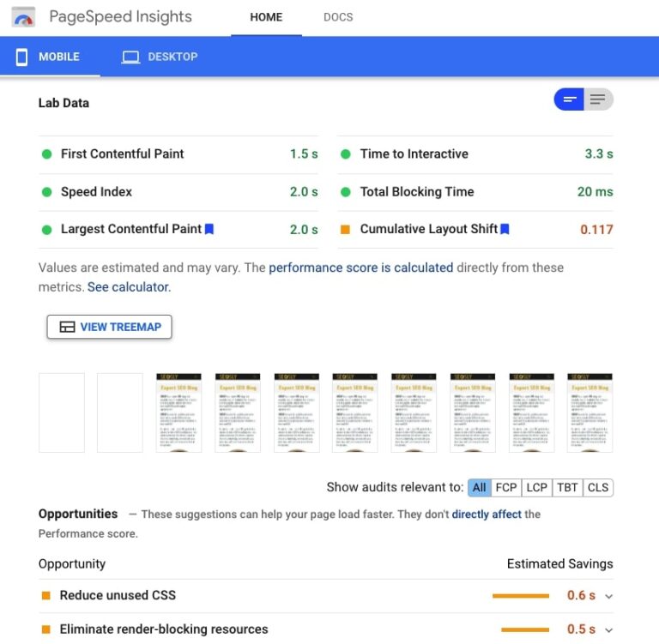Open the 'See calculator' link
659x644 pixels.
(x=129, y=287)
